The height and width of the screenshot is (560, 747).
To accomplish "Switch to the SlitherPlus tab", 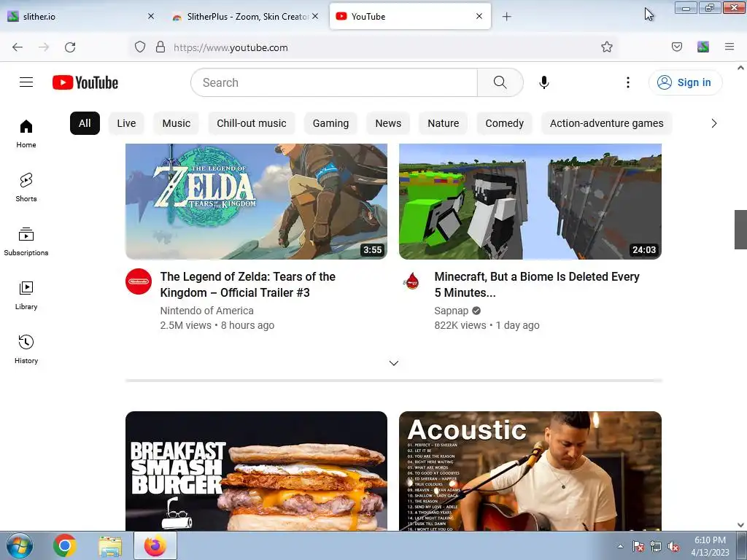I will coord(245,16).
